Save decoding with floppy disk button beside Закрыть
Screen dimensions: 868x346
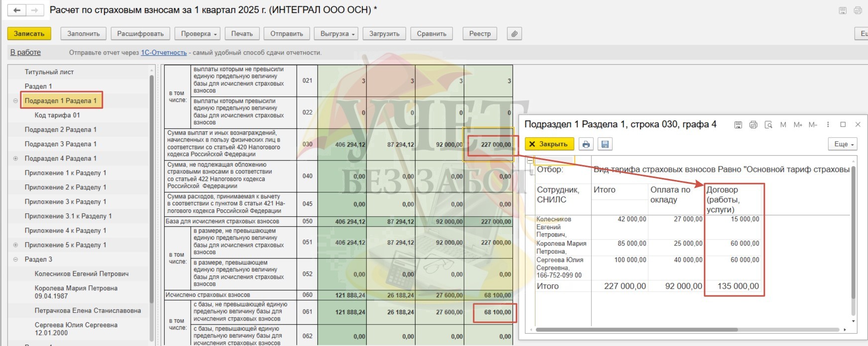point(605,144)
